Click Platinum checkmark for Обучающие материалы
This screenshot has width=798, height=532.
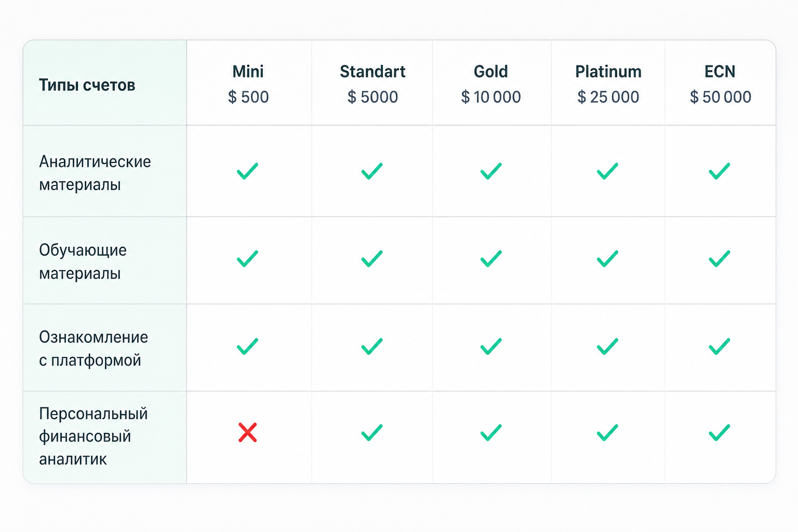607,258
